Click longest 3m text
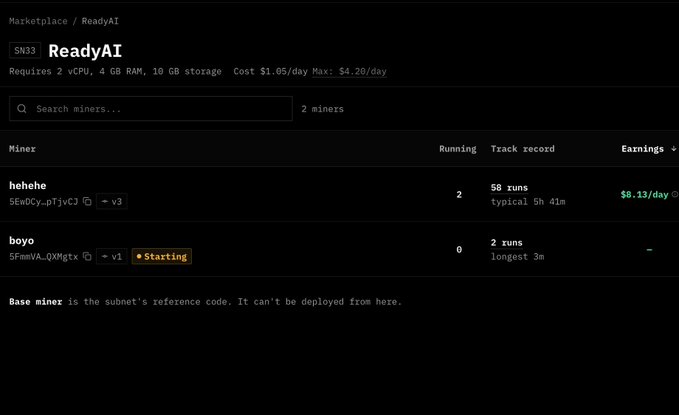679x415 pixels. [x=517, y=256]
